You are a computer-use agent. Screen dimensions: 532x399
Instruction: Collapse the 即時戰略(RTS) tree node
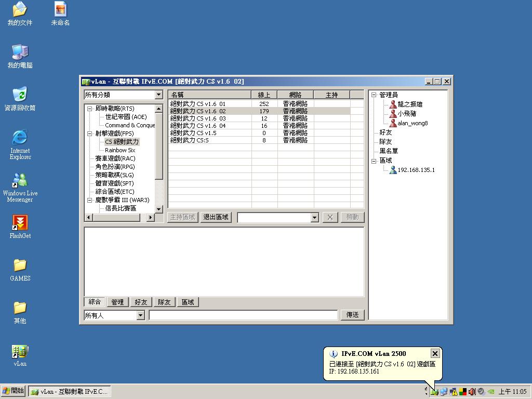89,109
